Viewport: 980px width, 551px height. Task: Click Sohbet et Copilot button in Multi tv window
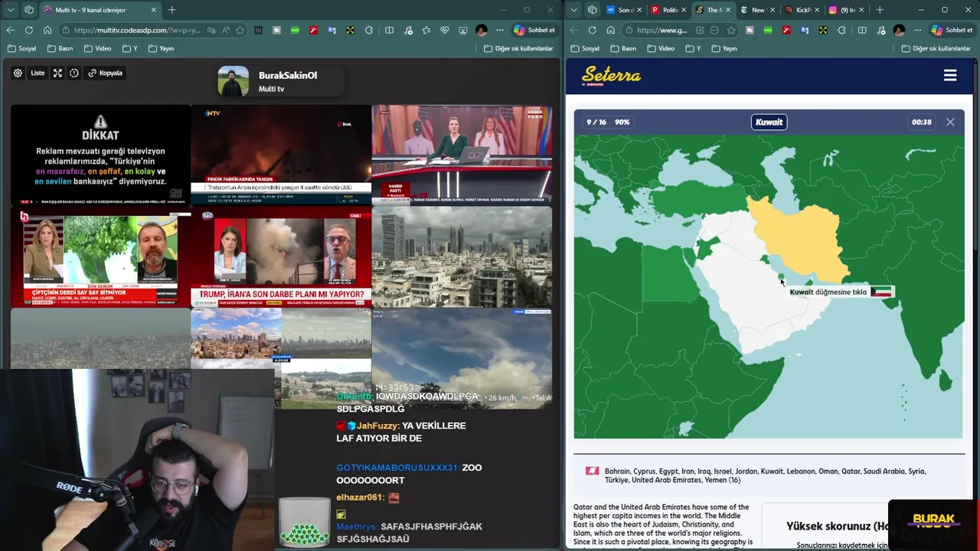click(534, 30)
